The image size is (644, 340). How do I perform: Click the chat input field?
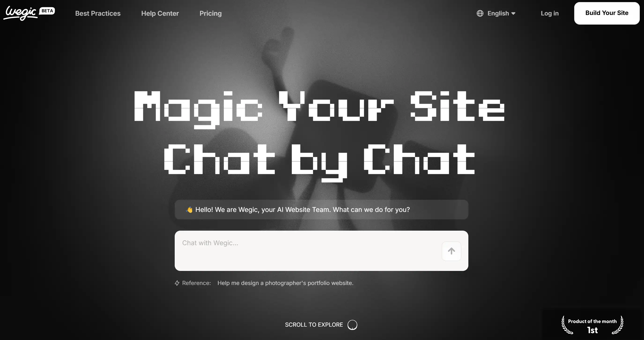click(x=321, y=251)
